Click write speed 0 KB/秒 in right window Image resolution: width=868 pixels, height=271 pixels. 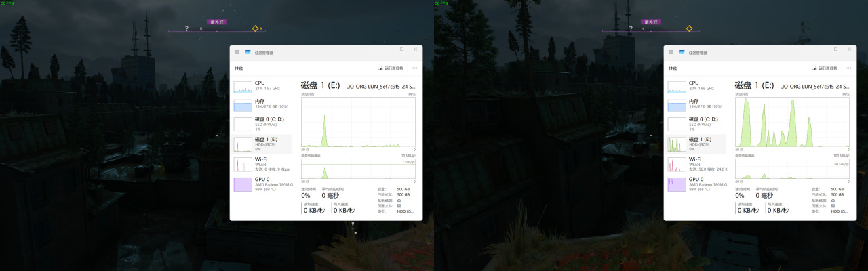coord(778,210)
